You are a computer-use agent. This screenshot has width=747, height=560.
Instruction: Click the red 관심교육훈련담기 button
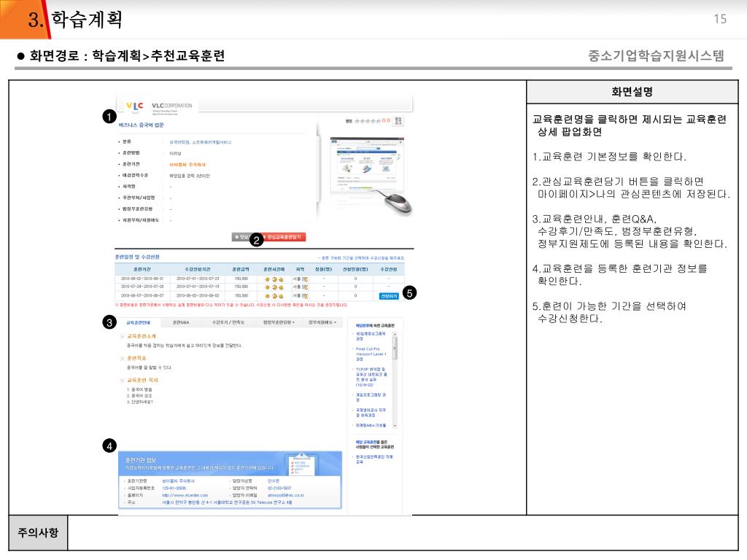[x=284, y=237]
